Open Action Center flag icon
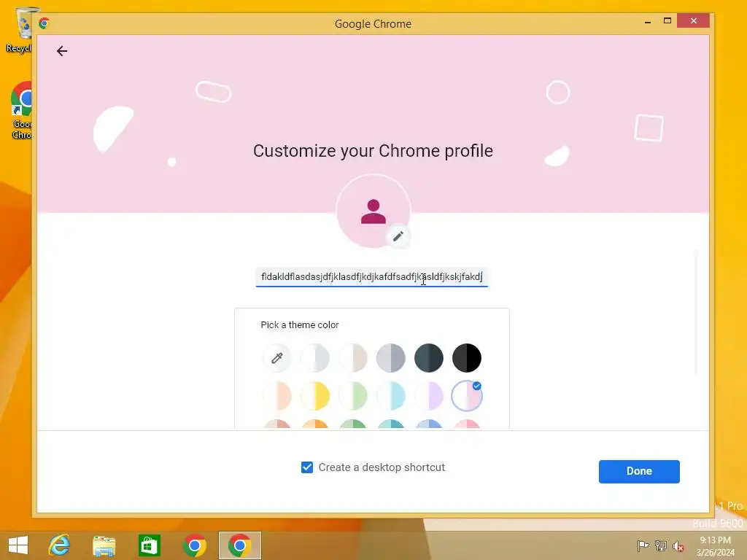Viewport: 747px width, 560px height. click(x=643, y=545)
